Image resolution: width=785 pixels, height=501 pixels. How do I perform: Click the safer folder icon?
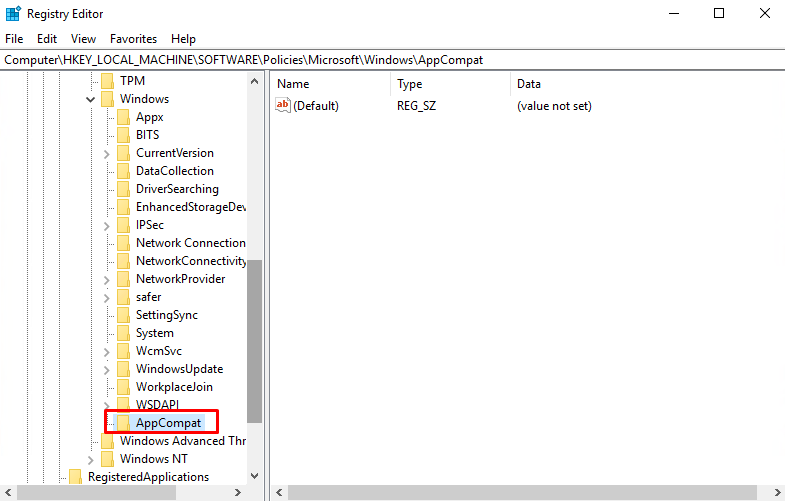tap(123, 297)
